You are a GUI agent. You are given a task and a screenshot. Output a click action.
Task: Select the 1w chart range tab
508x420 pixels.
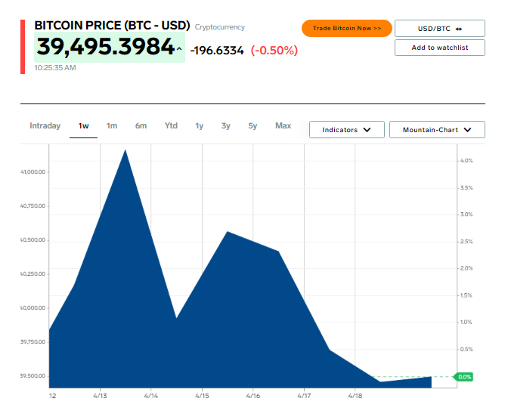click(84, 126)
